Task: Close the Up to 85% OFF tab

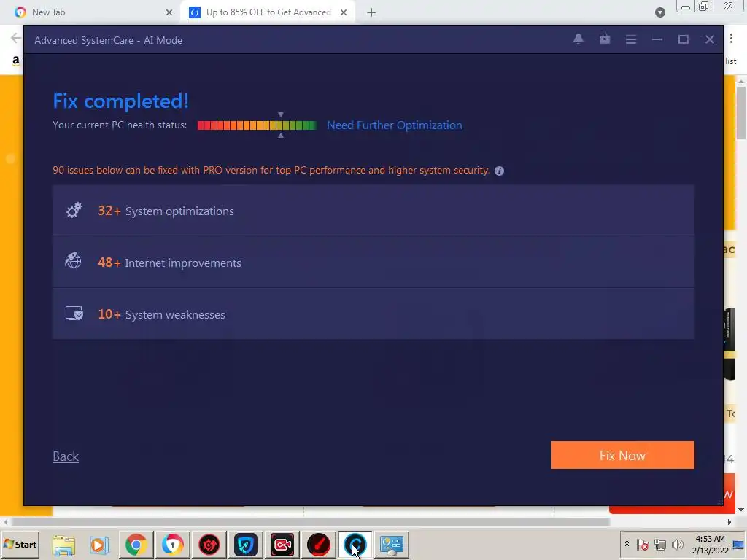Action: 344,13
